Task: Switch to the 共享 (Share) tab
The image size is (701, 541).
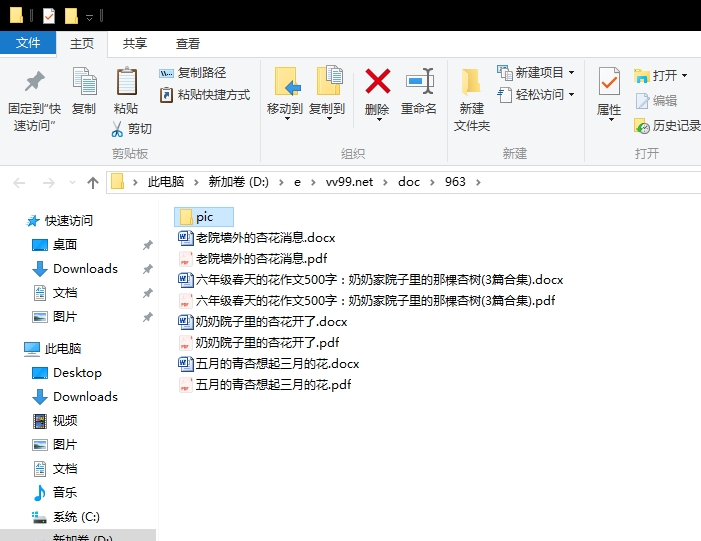Action: tap(135, 43)
